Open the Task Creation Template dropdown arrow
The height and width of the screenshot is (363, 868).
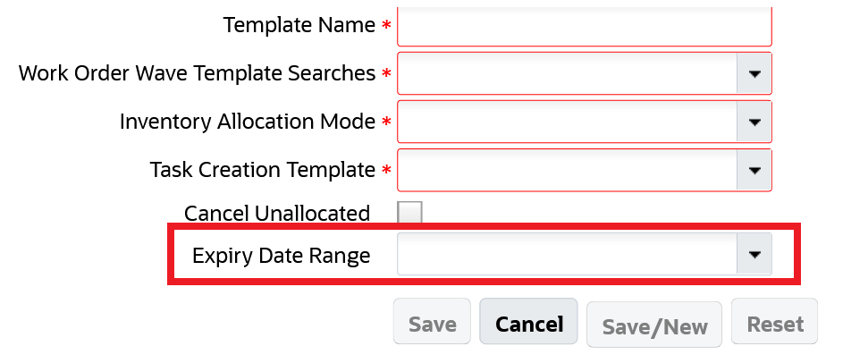(x=754, y=170)
